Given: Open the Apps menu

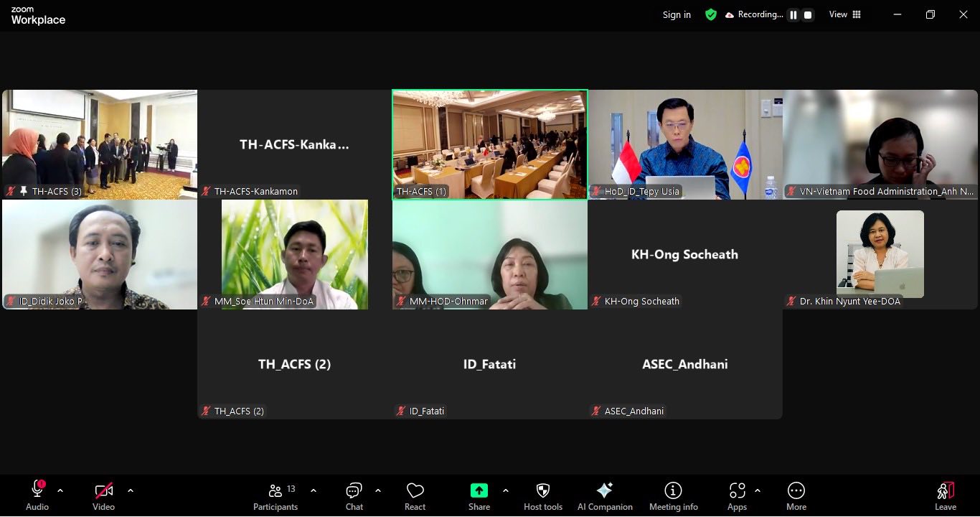Looking at the screenshot, I should click(x=737, y=496).
